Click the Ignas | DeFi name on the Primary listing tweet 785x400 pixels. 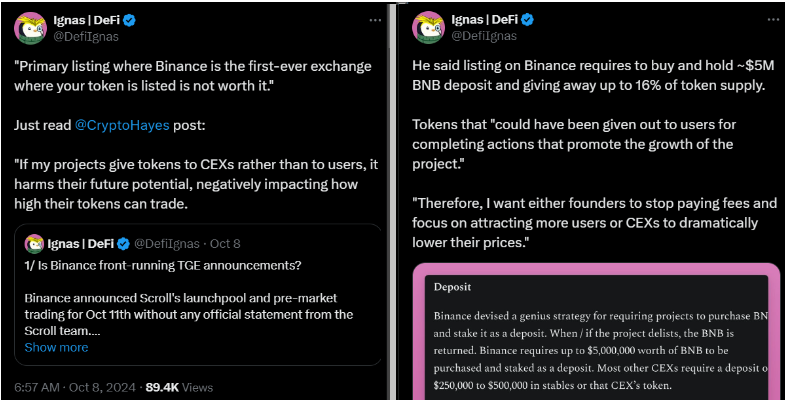tap(87, 21)
